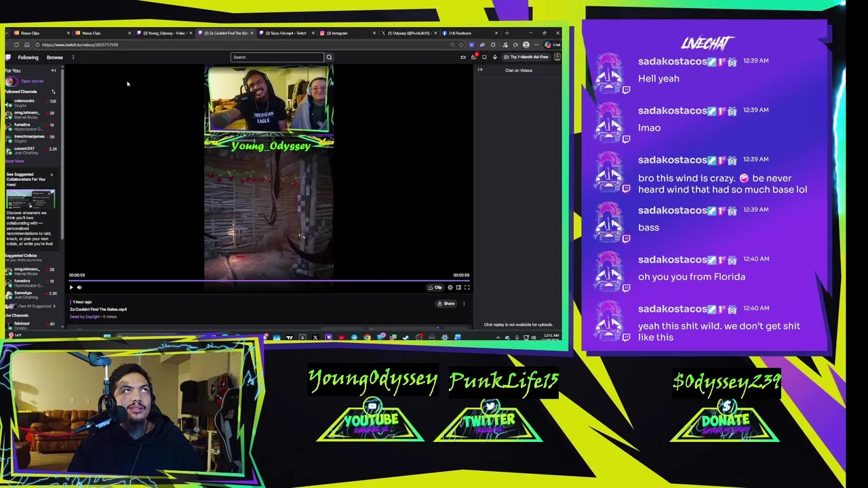Open a new browser tab

point(507,33)
